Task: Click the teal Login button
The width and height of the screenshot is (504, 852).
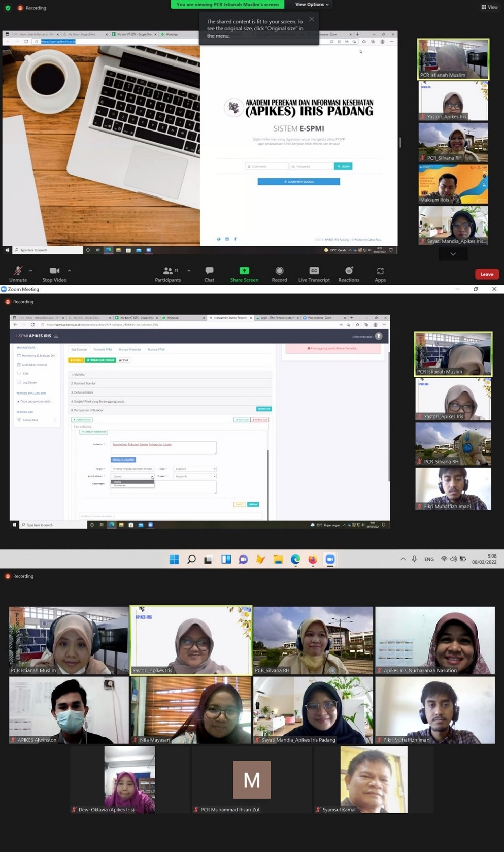Action: (x=343, y=166)
